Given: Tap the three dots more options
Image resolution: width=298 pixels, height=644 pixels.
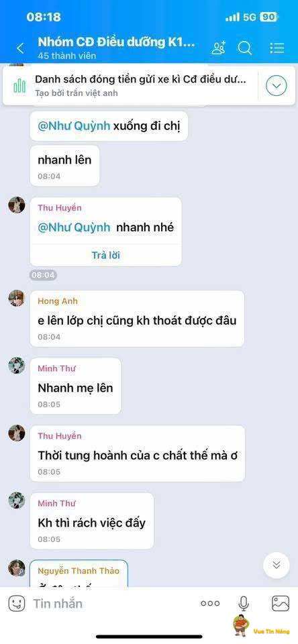Looking at the screenshot, I should coord(210,603).
